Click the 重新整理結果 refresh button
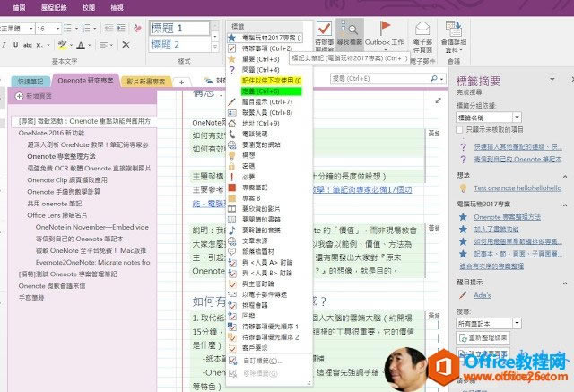The width and height of the screenshot is (574, 392). [483, 337]
